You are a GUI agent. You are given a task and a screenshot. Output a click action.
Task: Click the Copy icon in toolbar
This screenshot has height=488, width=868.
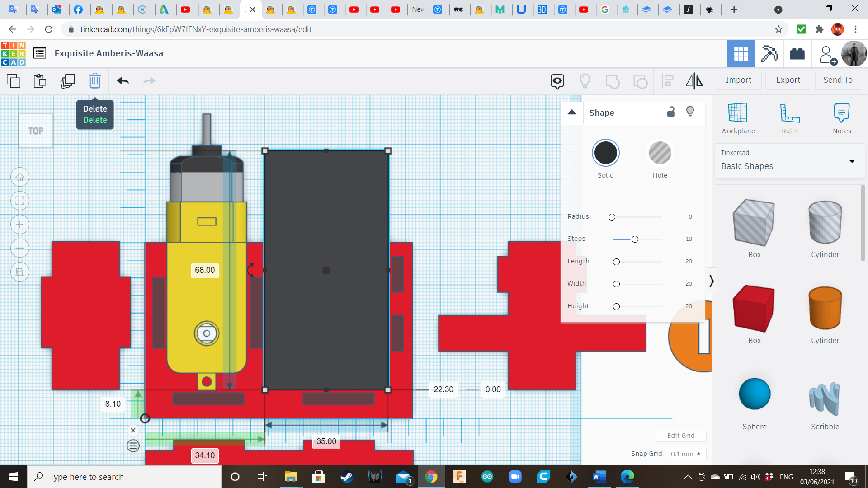click(14, 81)
